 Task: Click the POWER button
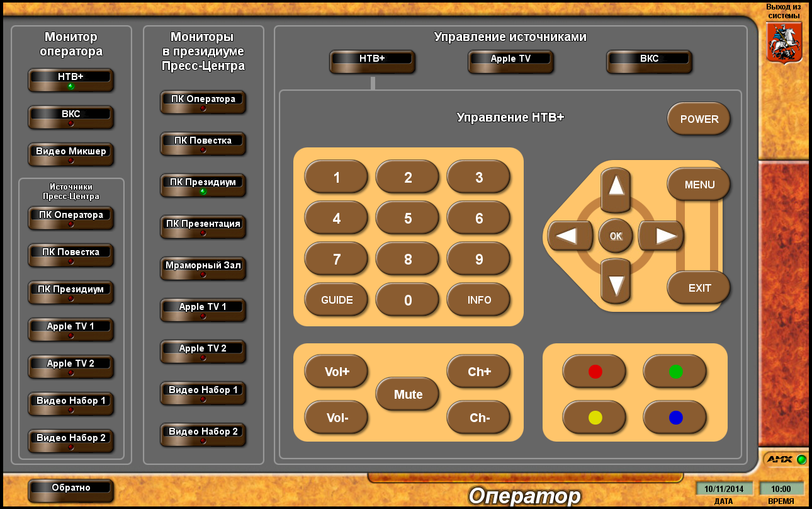[699, 119]
